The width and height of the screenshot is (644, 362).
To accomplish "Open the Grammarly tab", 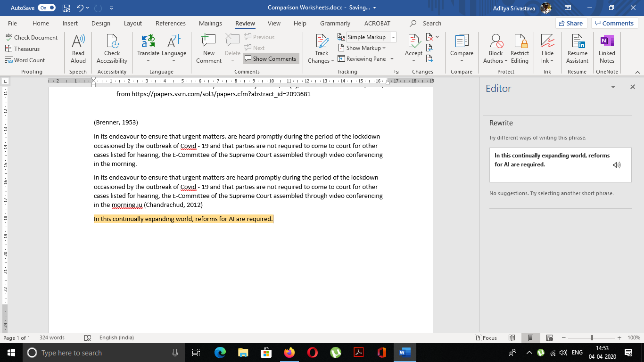I will (335, 23).
